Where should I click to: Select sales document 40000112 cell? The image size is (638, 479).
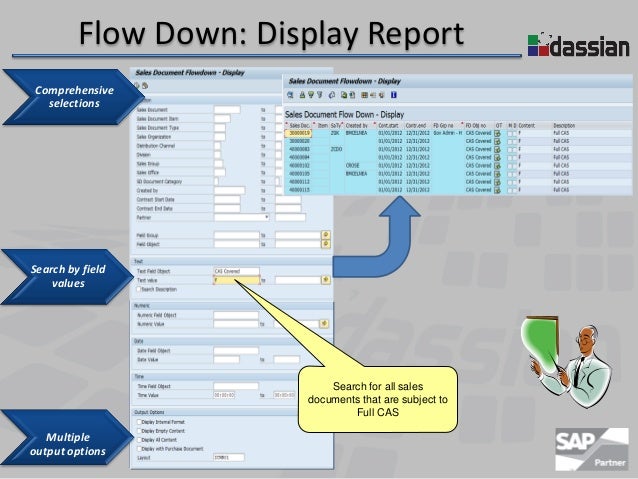tap(299, 182)
